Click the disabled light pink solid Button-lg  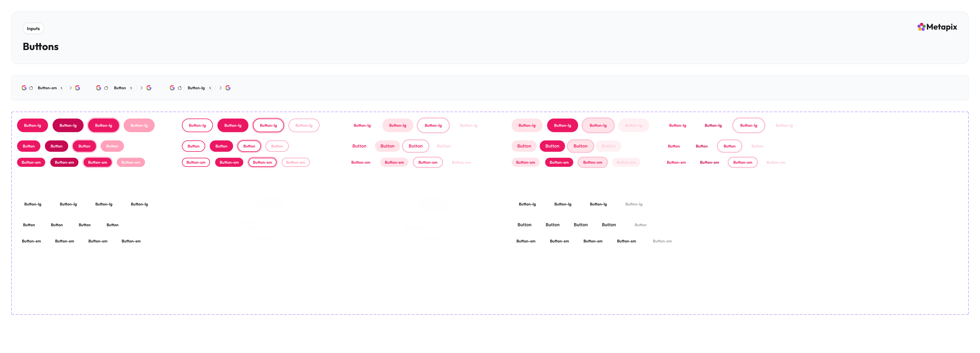pyautogui.click(x=139, y=125)
